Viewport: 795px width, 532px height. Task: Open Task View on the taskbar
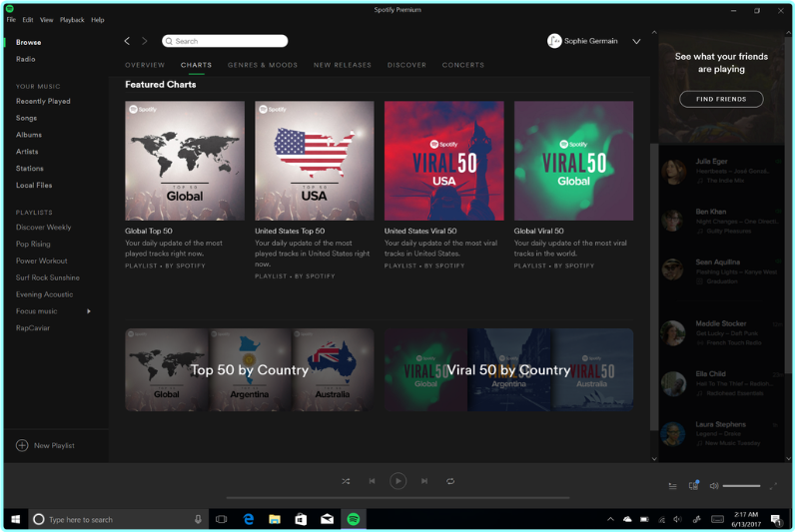[222, 519]
